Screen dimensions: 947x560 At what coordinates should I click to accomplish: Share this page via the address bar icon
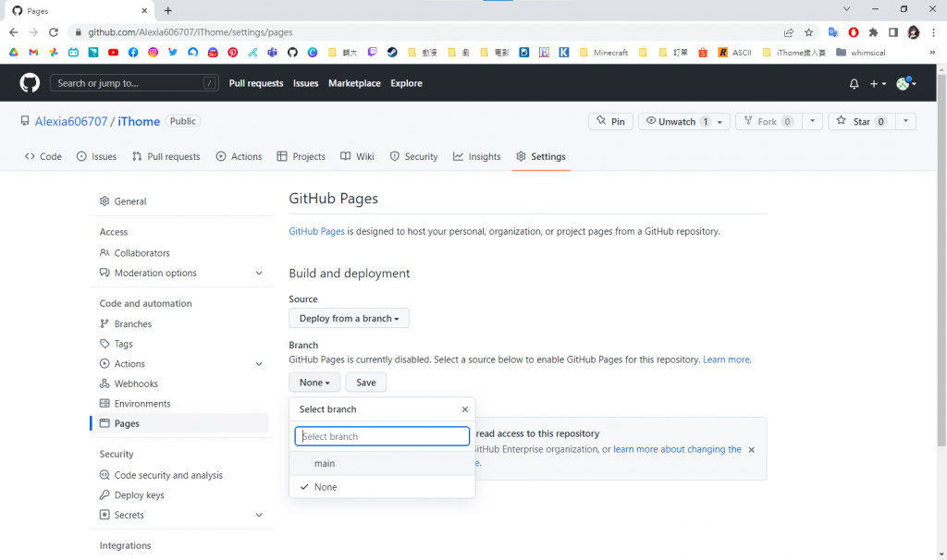tap(789, 32)
